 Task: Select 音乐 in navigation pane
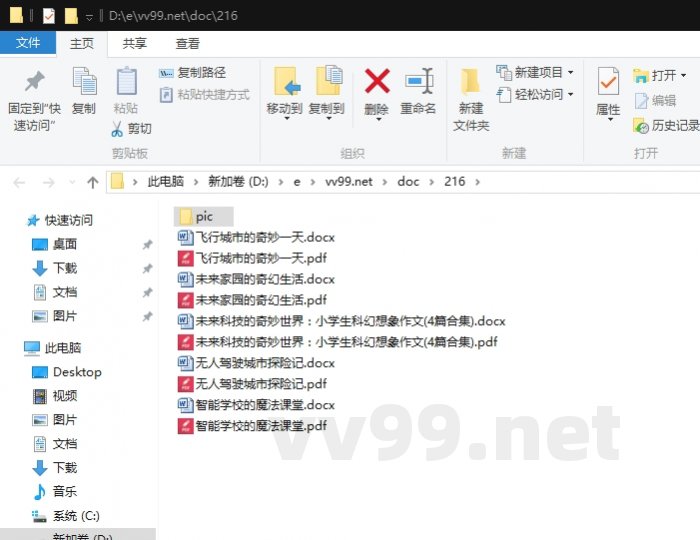65,492
